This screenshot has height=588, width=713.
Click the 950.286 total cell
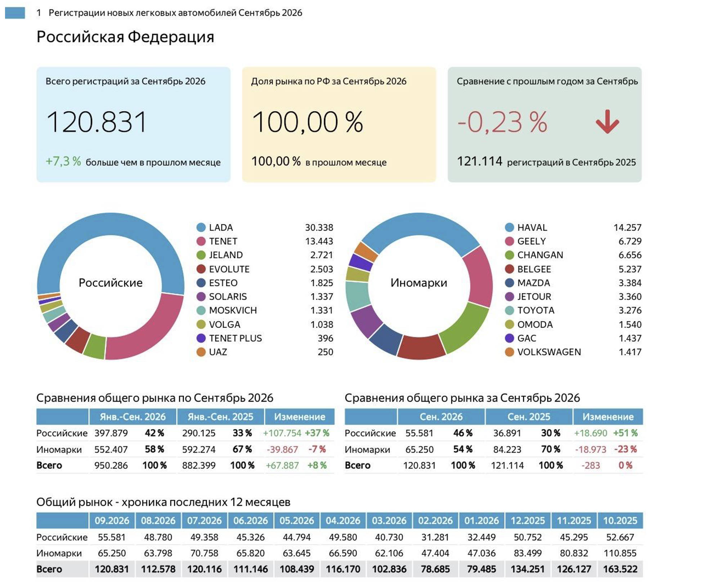[x=111, y=465]
